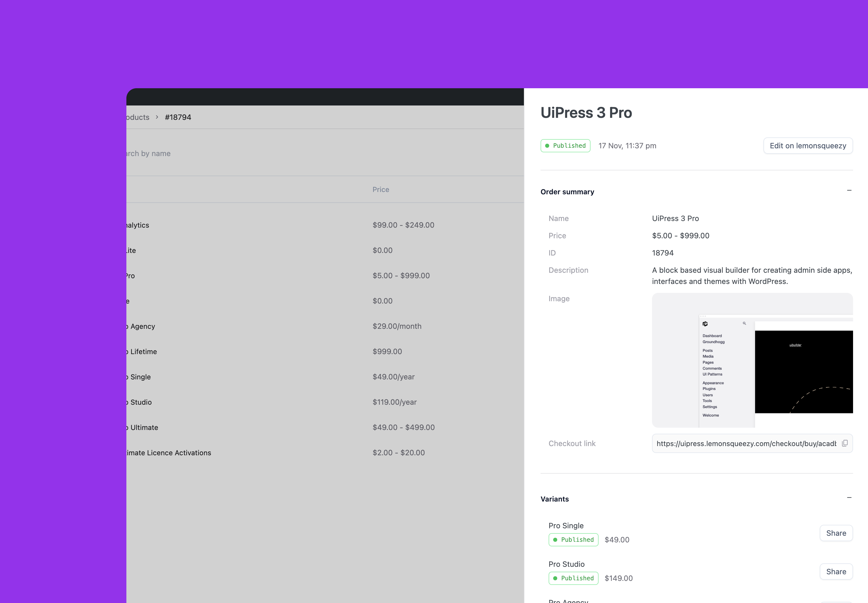
Task: Open the Lifetime row at $999.00
Action: tap(325, 352)
